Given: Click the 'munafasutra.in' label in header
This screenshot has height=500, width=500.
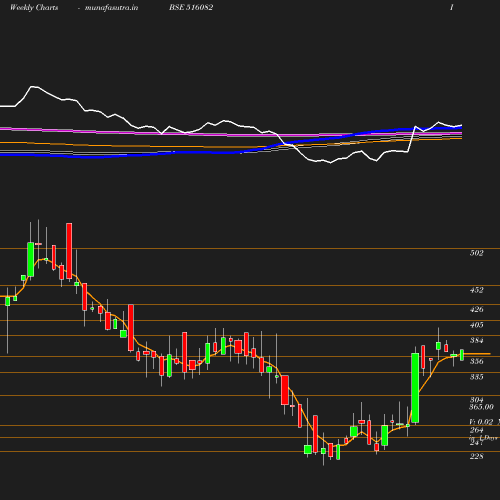Looking at the screenshot, I should click(x=111, y=7).
